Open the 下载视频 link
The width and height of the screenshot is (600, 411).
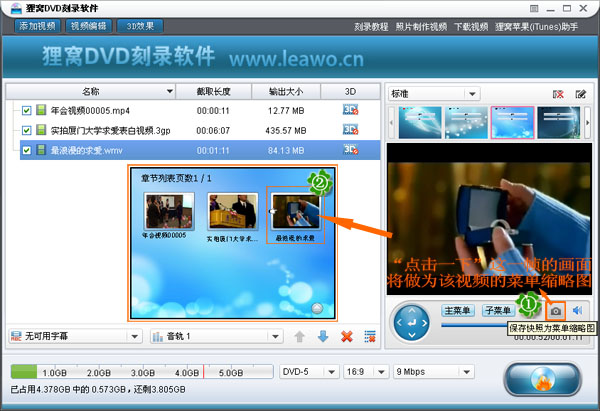[471, 27]
